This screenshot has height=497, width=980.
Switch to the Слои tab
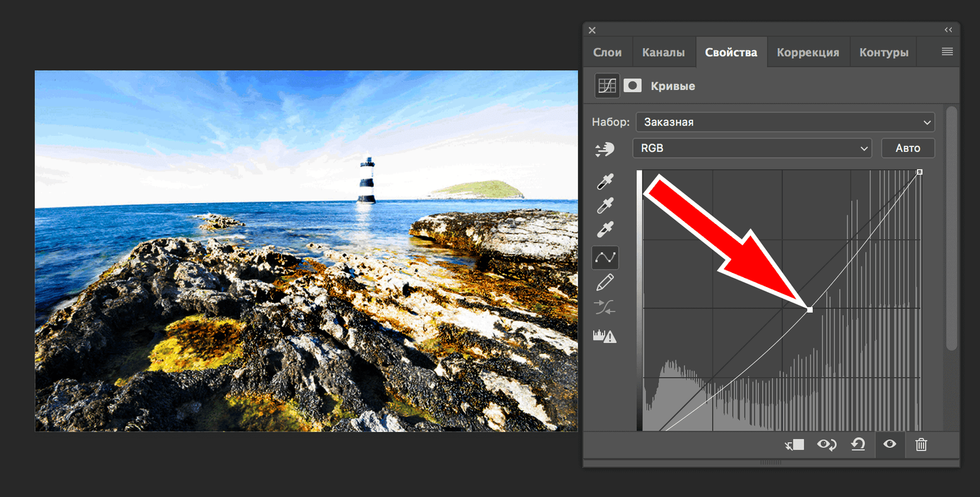[607, 53]
